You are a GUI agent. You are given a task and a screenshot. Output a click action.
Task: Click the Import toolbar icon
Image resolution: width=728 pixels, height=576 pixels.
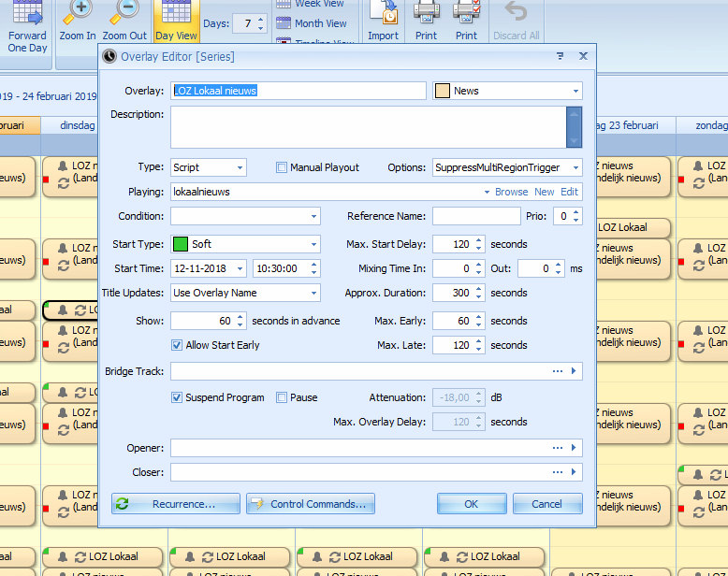click(x=383, y=13)
